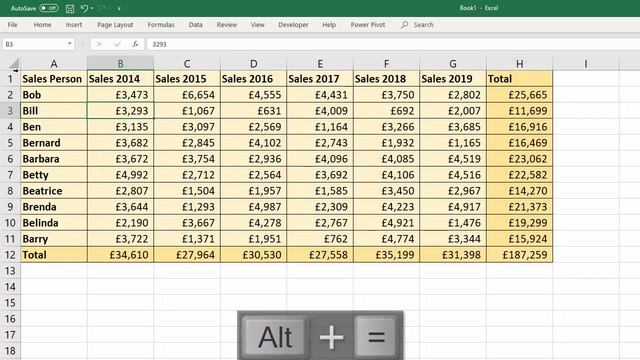Select row 3 header

click(10, 111)
